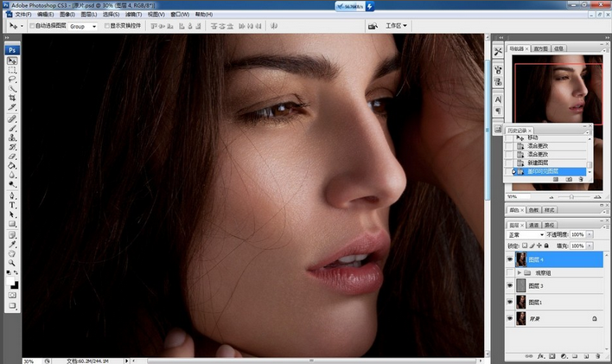Open the 正常 blend mode dropdown
The width and height of the screenshot is (612, 364).
(526, 234)
